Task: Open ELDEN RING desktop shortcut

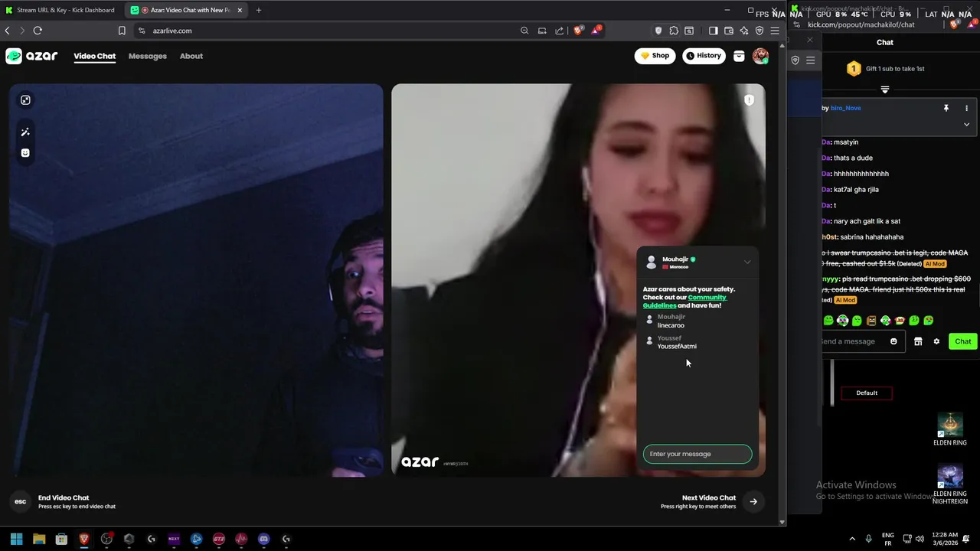Action: [950, 429]
